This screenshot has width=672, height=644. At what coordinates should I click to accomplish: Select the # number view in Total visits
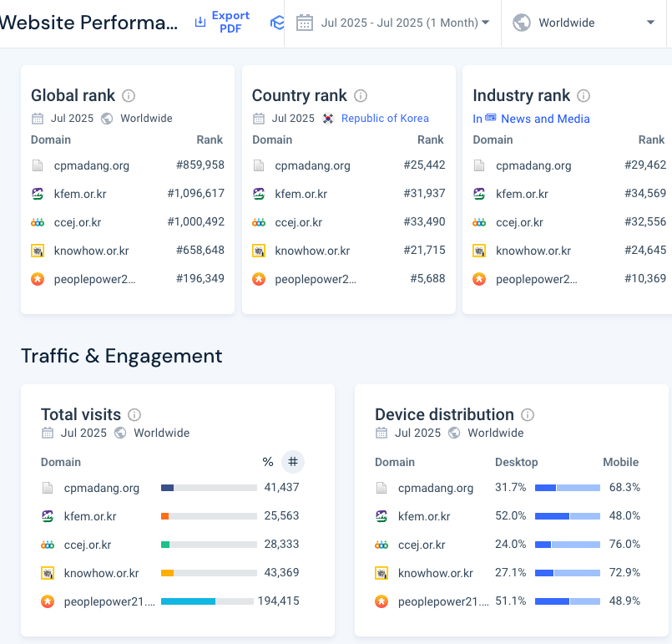coord(292,462)
